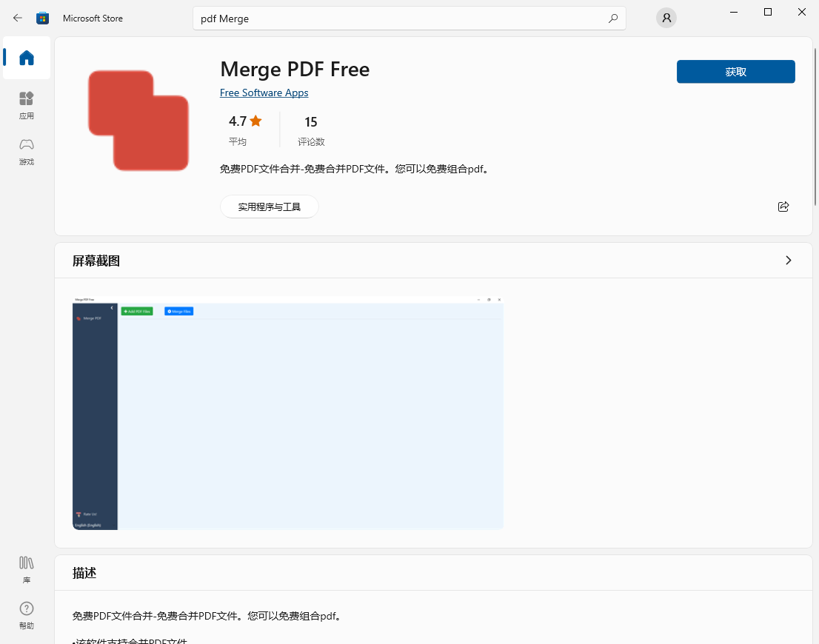The height and width of the screenshot is (644, 819).
Task: Switch to the 游戏 section
Action: click(26, 150)
